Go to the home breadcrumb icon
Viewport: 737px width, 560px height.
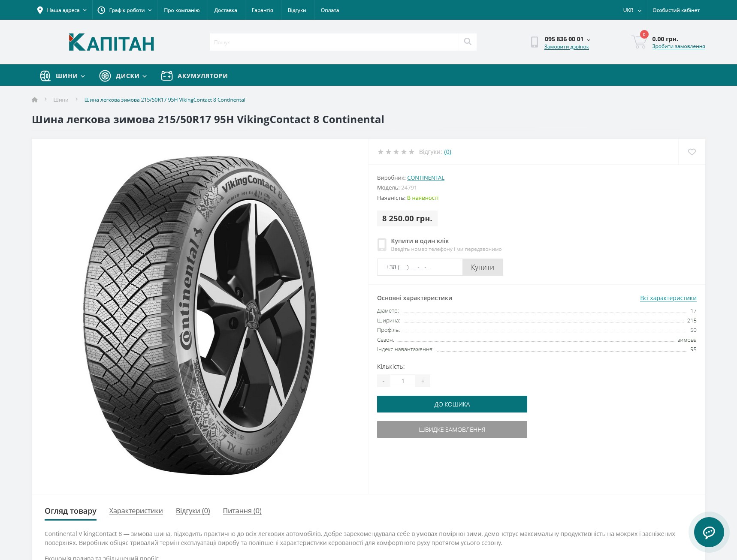point(35,100)
